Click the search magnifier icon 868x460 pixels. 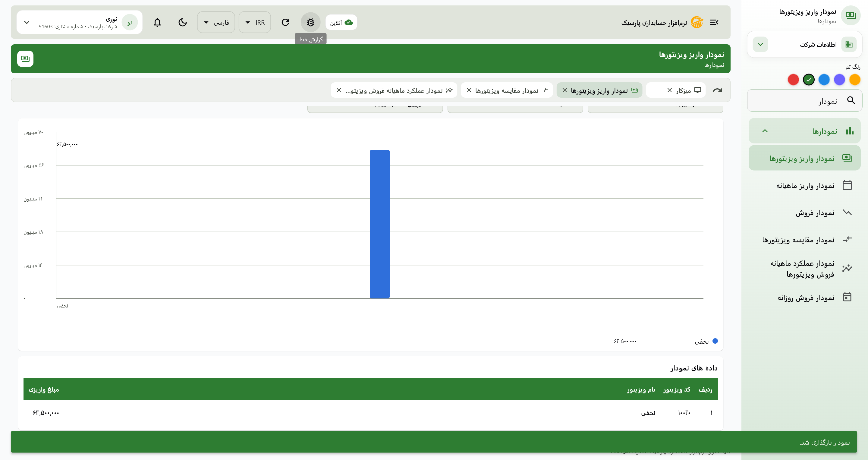pos(851,100)
